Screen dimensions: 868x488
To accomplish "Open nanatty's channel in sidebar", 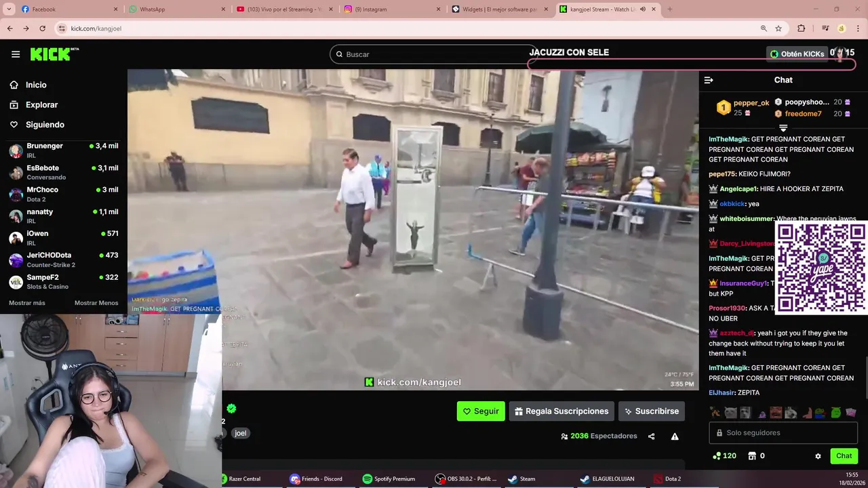I will 64,216.
